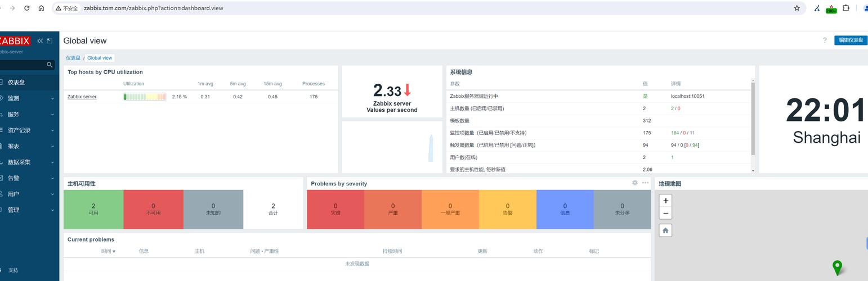The height and width of the screenshot is (281, 868).
Task: Show site info via the 不安全 warning icon
Action: 67,8
